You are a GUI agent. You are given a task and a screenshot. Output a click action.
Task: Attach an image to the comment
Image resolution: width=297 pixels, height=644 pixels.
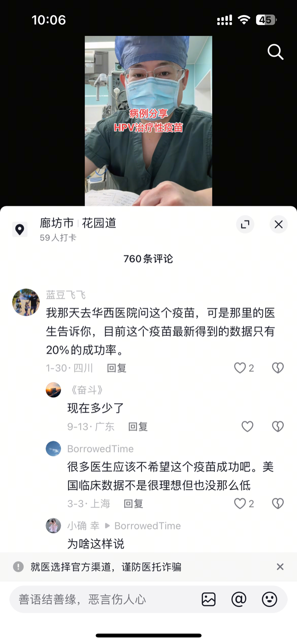(208, 599)
